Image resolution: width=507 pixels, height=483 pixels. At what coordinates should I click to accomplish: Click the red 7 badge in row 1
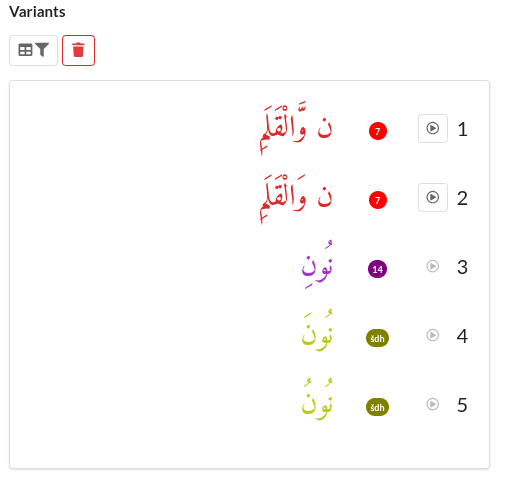point(378,131)
